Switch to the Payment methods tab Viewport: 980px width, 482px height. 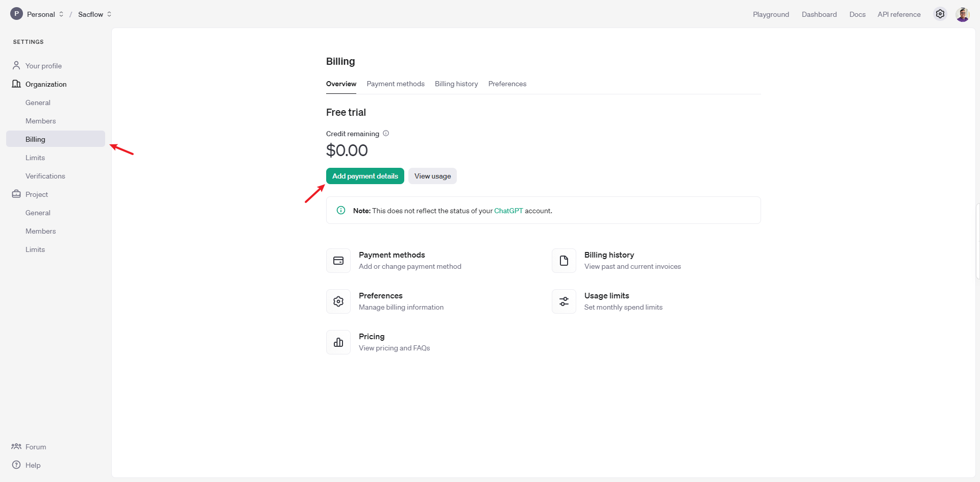396,84
